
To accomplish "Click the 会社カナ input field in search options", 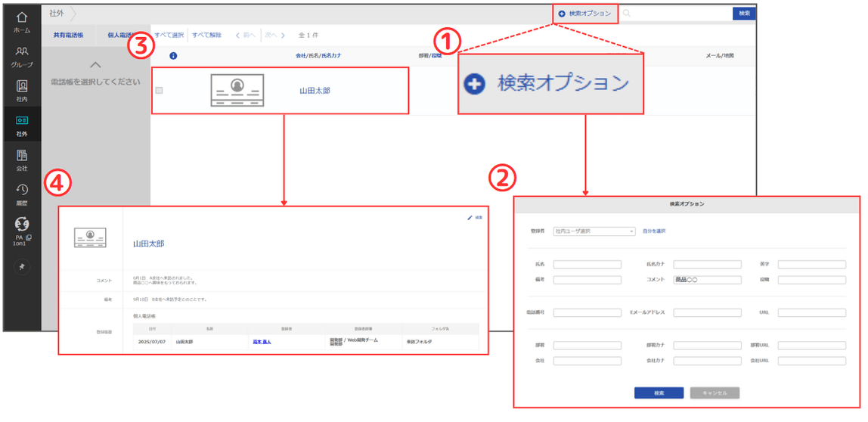I will point(708,361).
